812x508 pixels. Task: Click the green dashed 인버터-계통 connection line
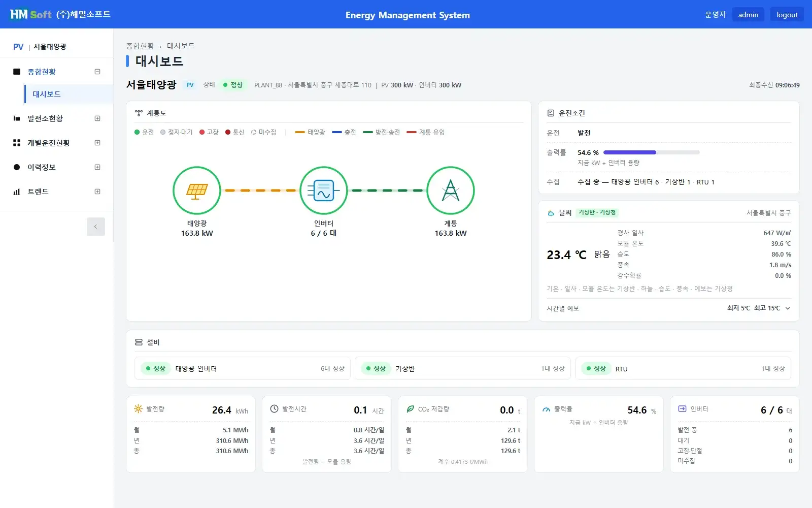click(x=387, y=190)
